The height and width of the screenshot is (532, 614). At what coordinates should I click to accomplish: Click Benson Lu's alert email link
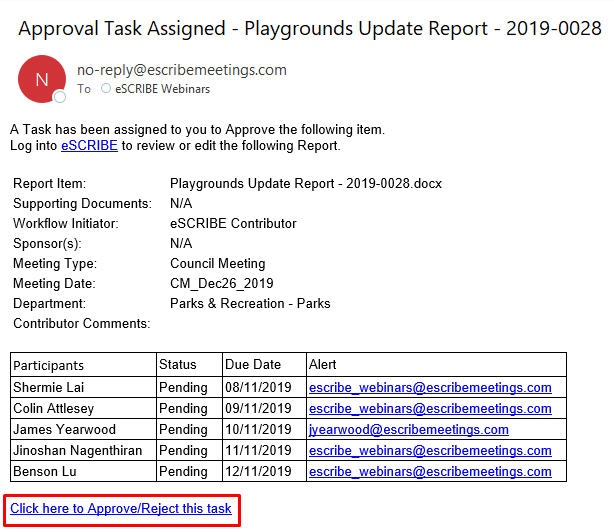tap(430, 472)
